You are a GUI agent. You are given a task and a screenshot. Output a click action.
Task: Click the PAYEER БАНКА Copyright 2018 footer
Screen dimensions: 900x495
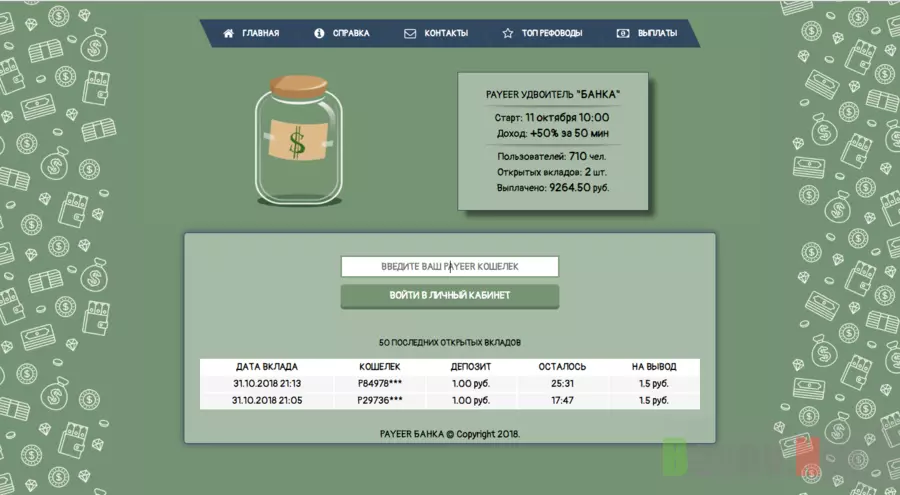pyautogui.click(x=449, y=434)
